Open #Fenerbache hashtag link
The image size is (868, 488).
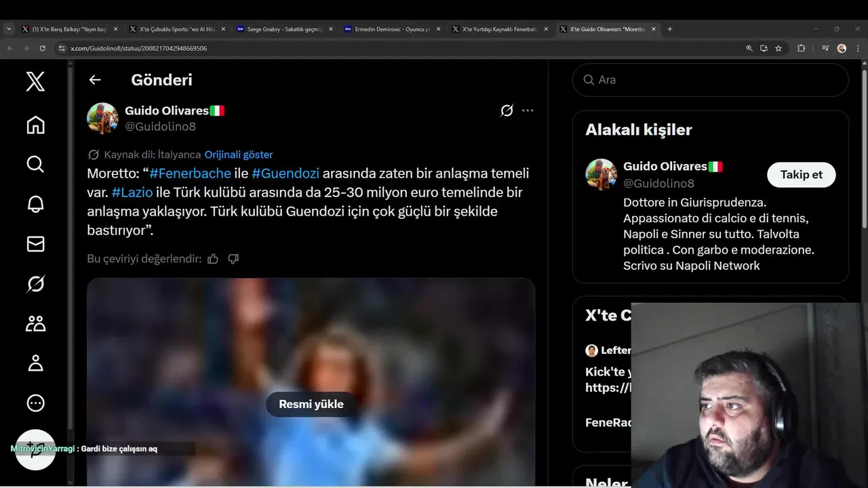[190, 174]
